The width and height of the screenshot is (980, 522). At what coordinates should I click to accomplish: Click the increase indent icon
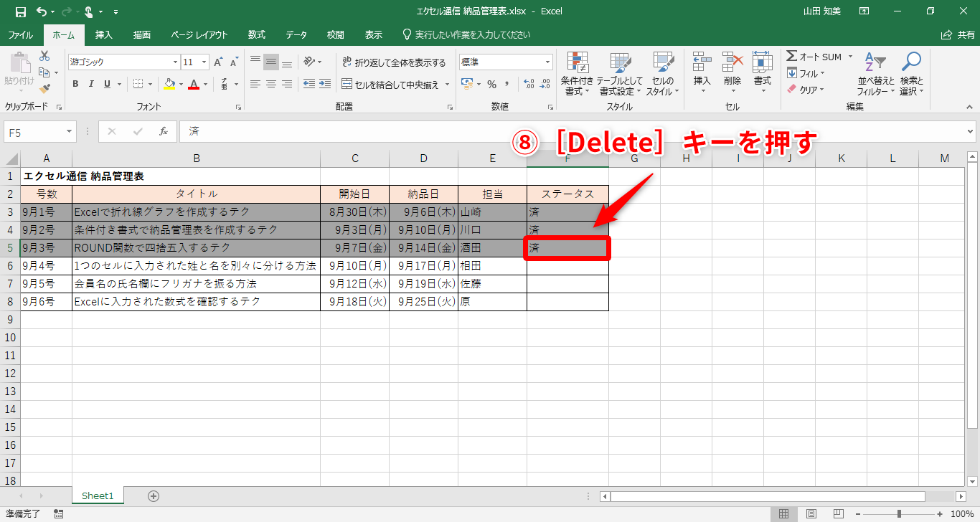click(326, 84)
